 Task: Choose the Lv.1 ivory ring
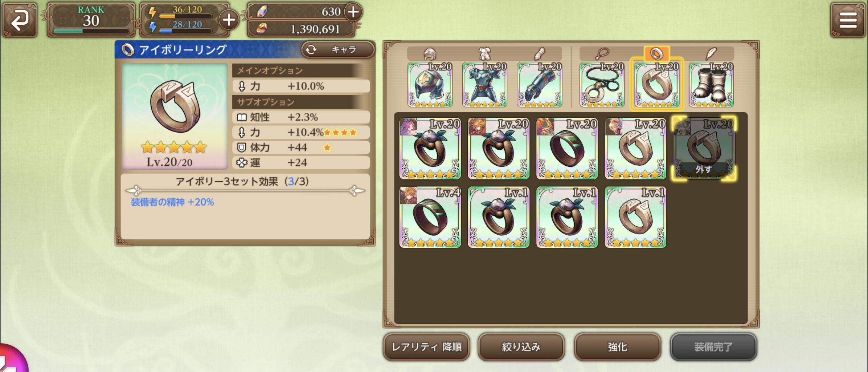635,217
